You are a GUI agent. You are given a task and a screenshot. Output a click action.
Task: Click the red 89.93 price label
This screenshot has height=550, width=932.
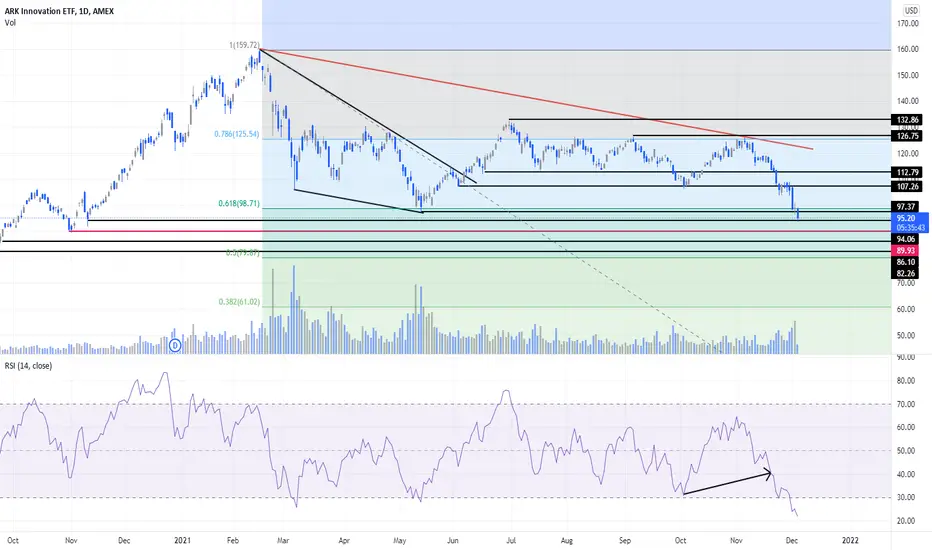pyautogui.click(x=906, y=250)
